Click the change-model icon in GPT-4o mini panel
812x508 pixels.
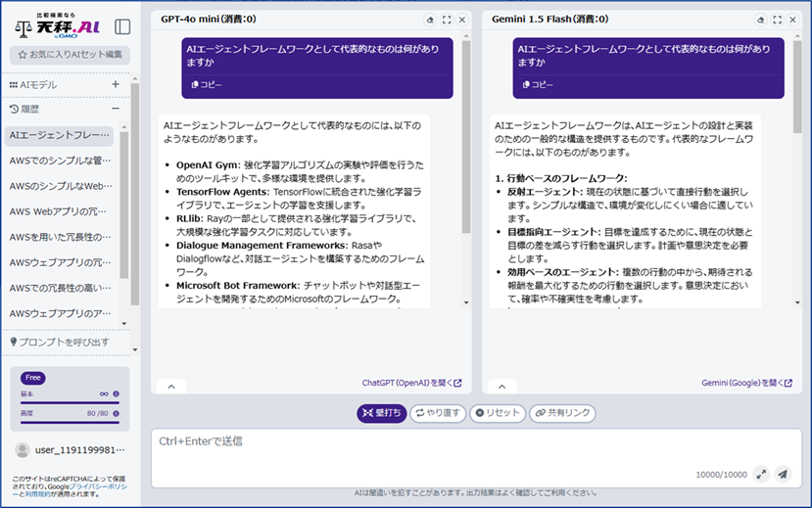click(430, 20)
